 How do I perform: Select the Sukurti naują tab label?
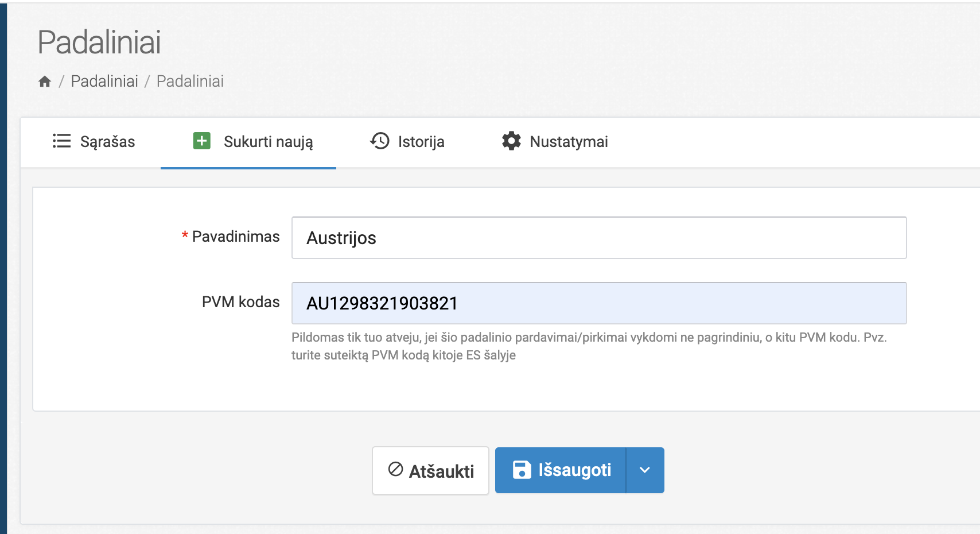[268, 142]
